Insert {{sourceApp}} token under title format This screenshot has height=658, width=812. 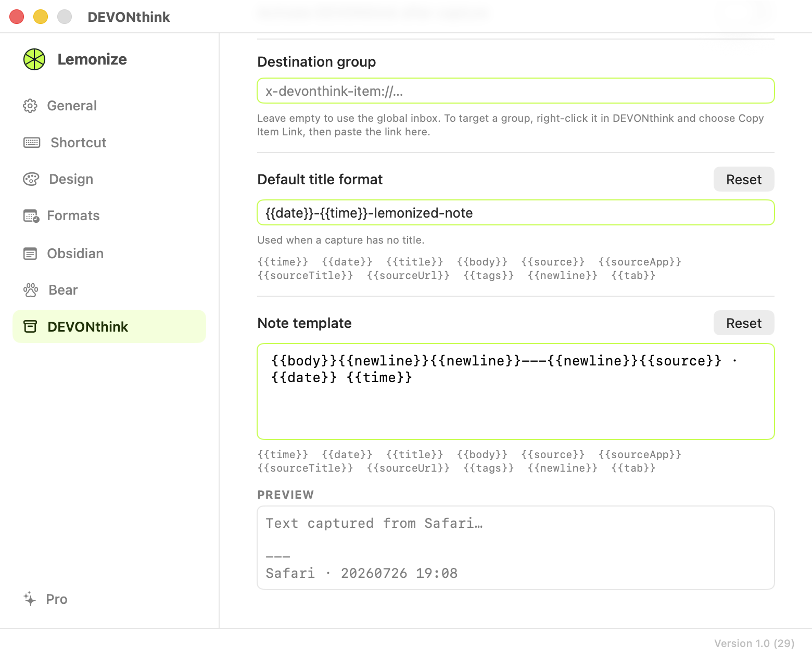pos(640,262)
